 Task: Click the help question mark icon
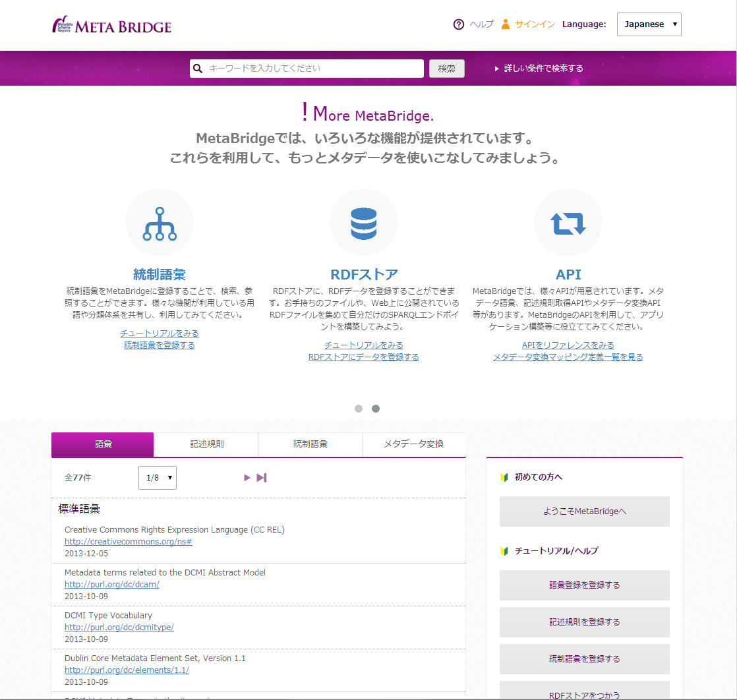click(458, 24)
